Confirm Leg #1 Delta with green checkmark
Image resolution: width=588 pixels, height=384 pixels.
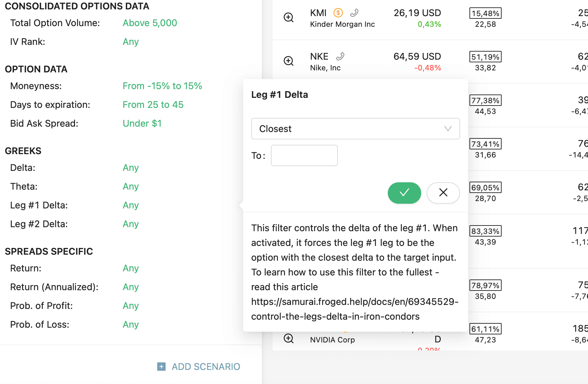405,193
